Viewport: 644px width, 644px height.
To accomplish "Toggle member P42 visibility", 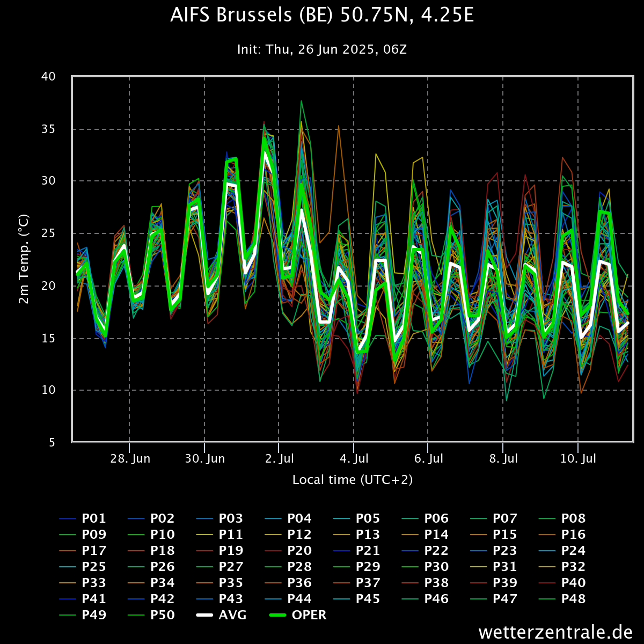I will click(x=151, y=599).
